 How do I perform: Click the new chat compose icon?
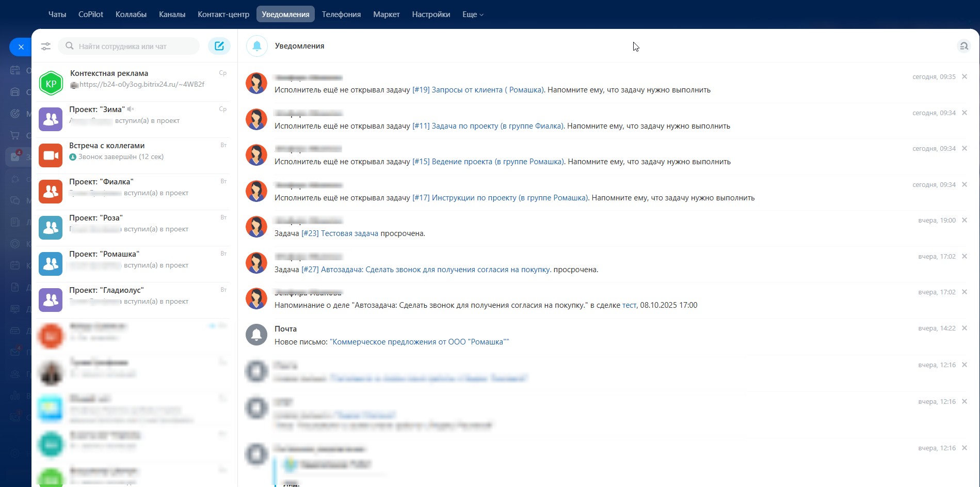click(x=219, y=46)
